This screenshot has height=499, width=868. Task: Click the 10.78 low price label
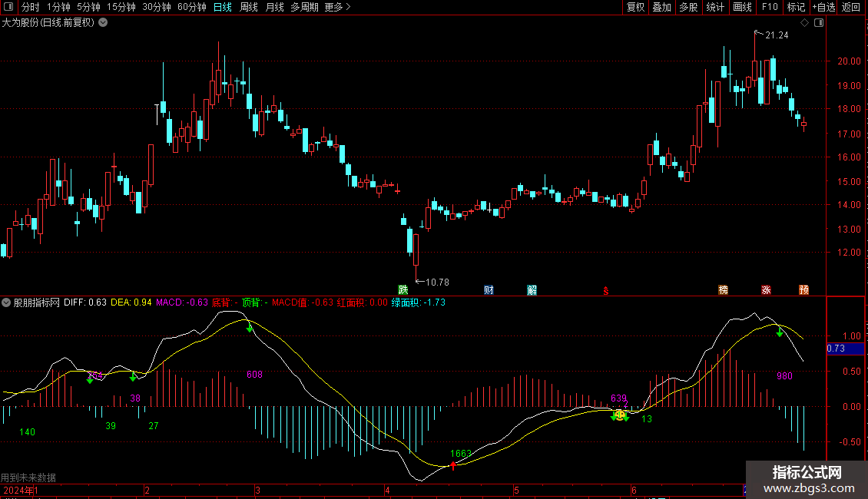[x=437, y=283]
